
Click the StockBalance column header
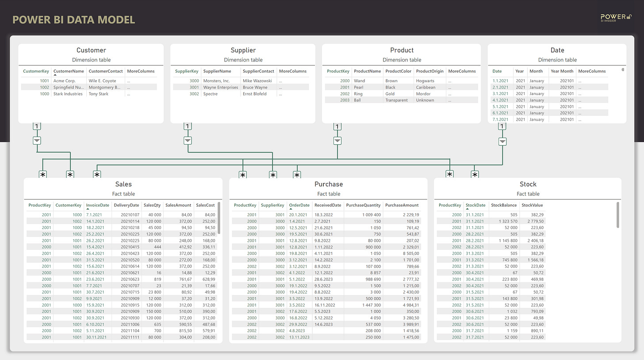504,205
